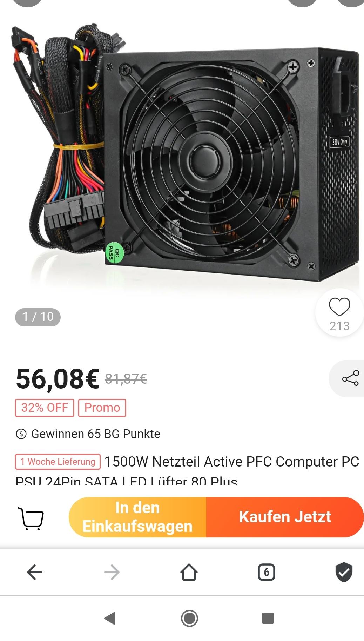Tap the 1 / 10 image counter
Screen dimensions: 364x641
click(38, 317)
